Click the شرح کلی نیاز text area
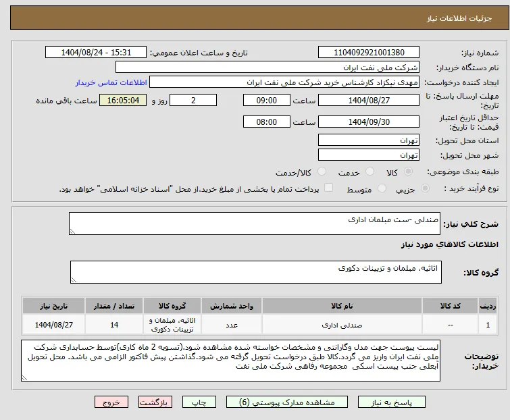This screenshot has height=420, width=510. point(255,224)
